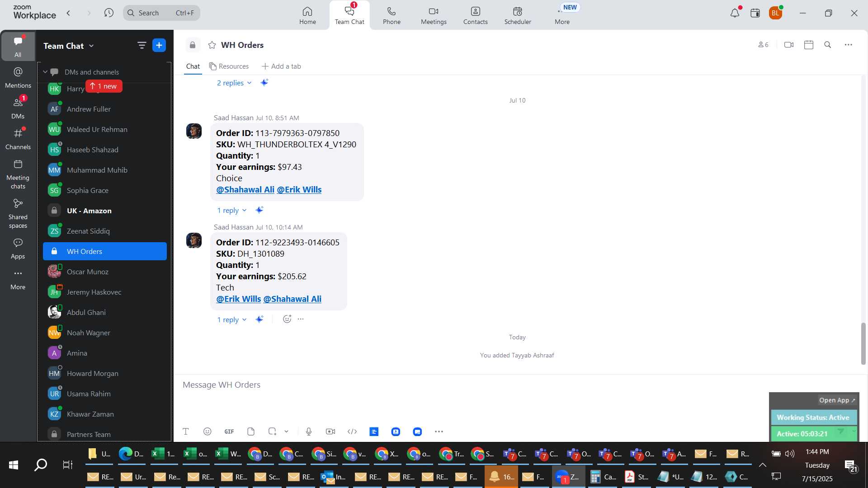
Task: Click the blue new chat plus button
Action: pyautogui.click(x=159, y=45)
